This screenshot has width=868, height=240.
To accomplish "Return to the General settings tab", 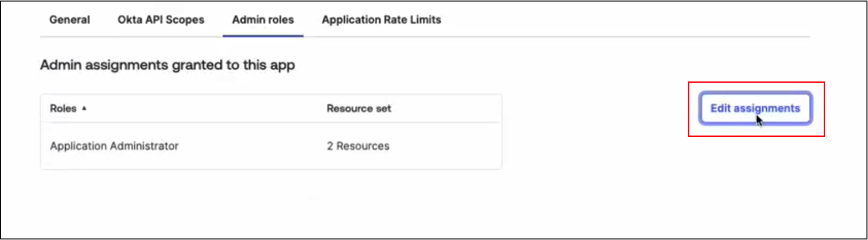I will click(x=70, y=20).
